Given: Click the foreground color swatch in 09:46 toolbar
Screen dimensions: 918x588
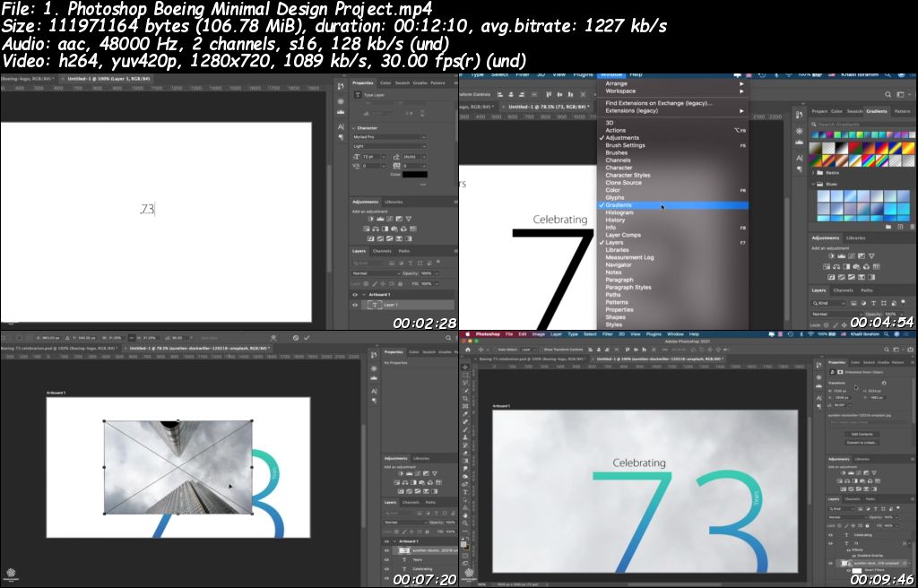Looking at the screenshot, I should 463,544.
